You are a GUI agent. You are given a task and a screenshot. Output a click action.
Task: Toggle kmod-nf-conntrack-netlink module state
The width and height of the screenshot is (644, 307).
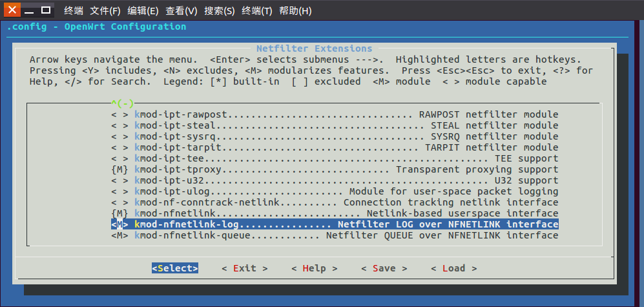(119, 202)
